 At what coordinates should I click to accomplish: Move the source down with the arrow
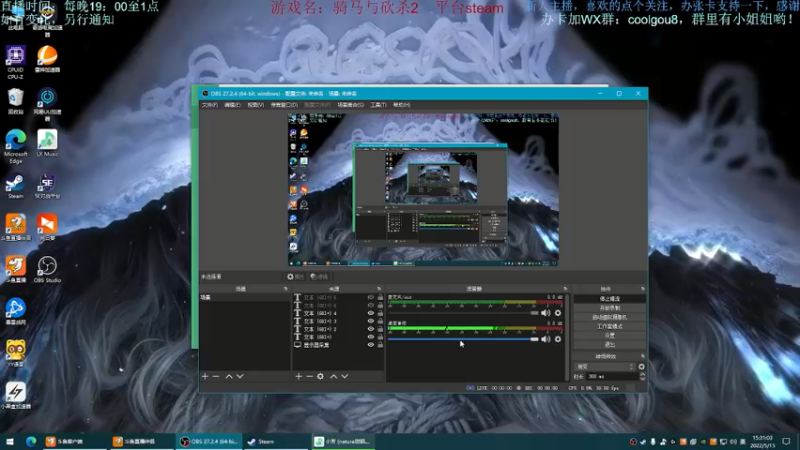coord(345,376)
